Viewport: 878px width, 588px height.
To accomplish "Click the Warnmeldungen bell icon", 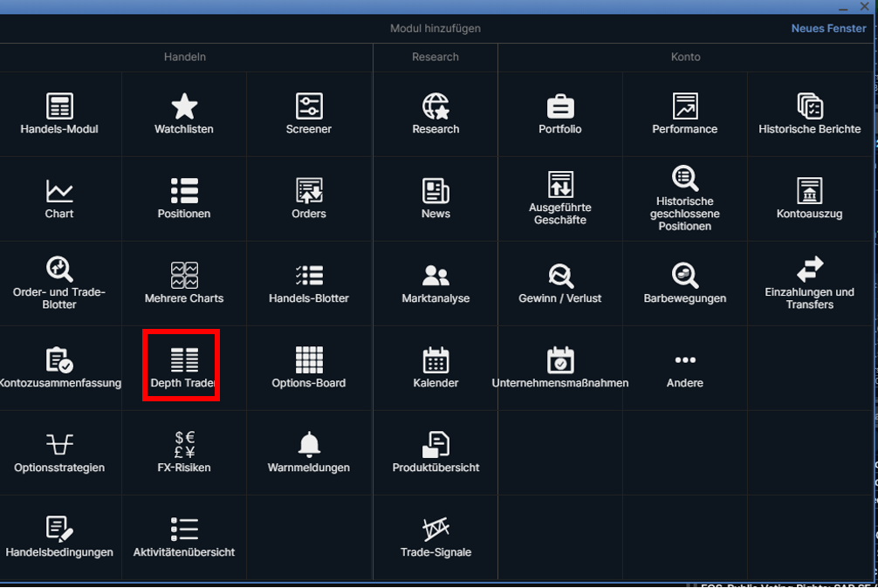I will click(x=309, y=446).
